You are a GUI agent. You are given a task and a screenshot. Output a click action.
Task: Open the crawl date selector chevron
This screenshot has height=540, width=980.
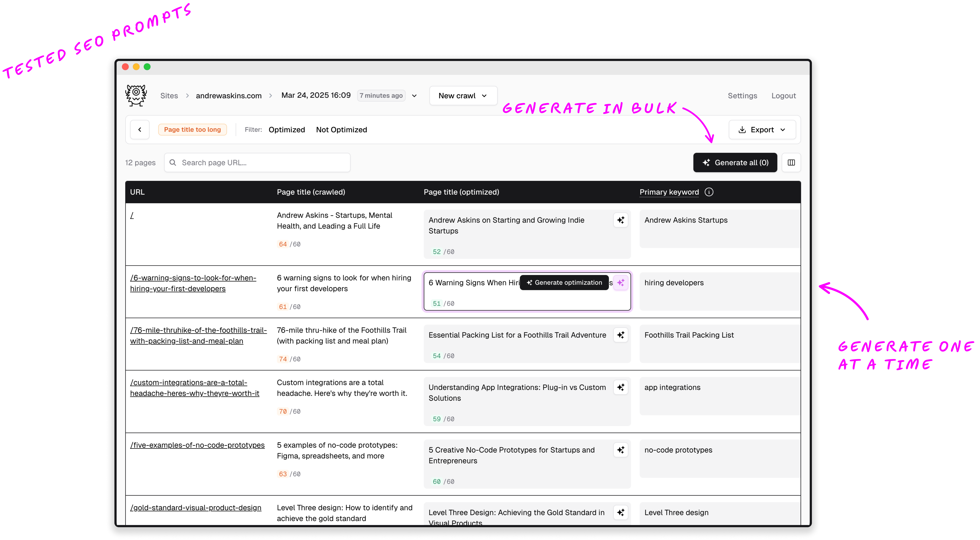(414, 96)
